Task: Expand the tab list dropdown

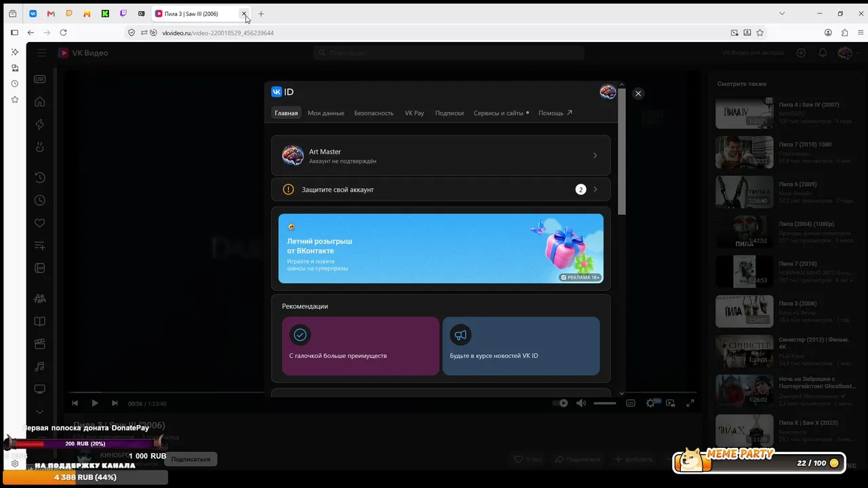Action: pos(782,14)
